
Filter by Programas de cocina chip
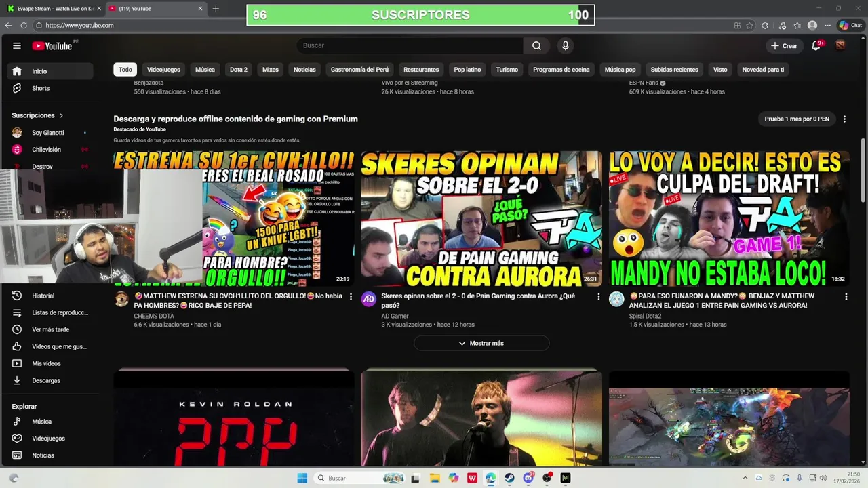[561, 69]
